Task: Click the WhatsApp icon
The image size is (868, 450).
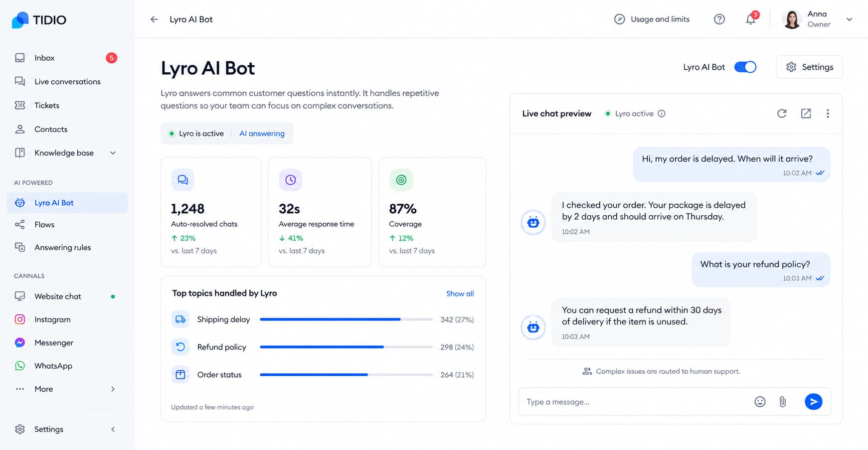Action: [20, 366]
